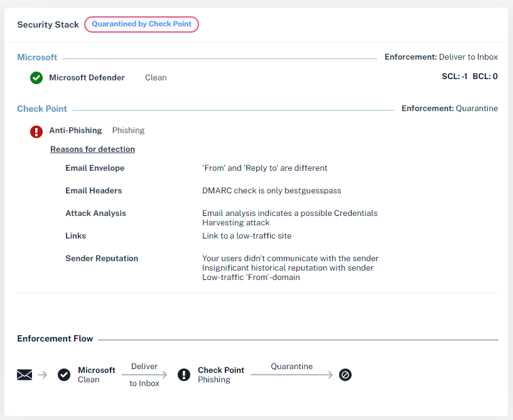Click the Sender Reputation reason label

102,258
